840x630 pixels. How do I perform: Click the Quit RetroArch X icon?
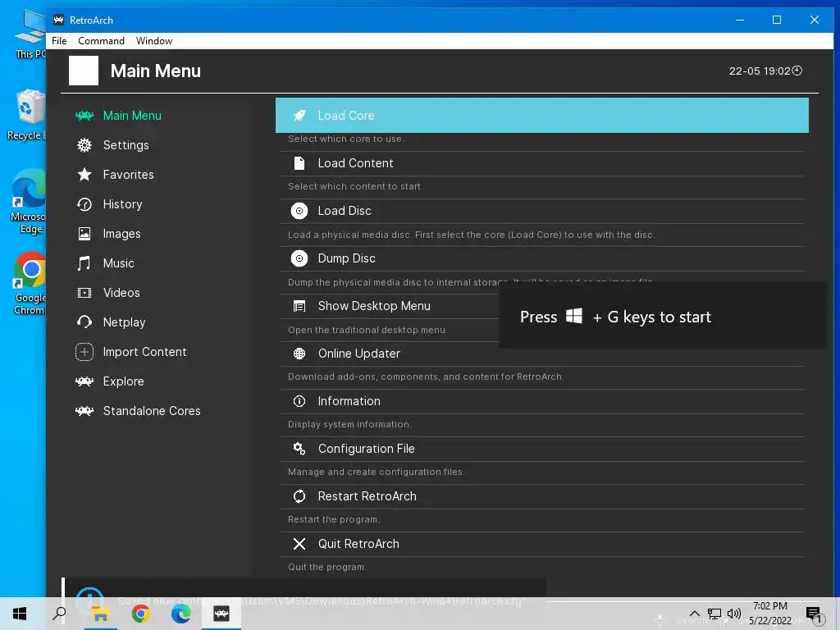click(299, 545)
